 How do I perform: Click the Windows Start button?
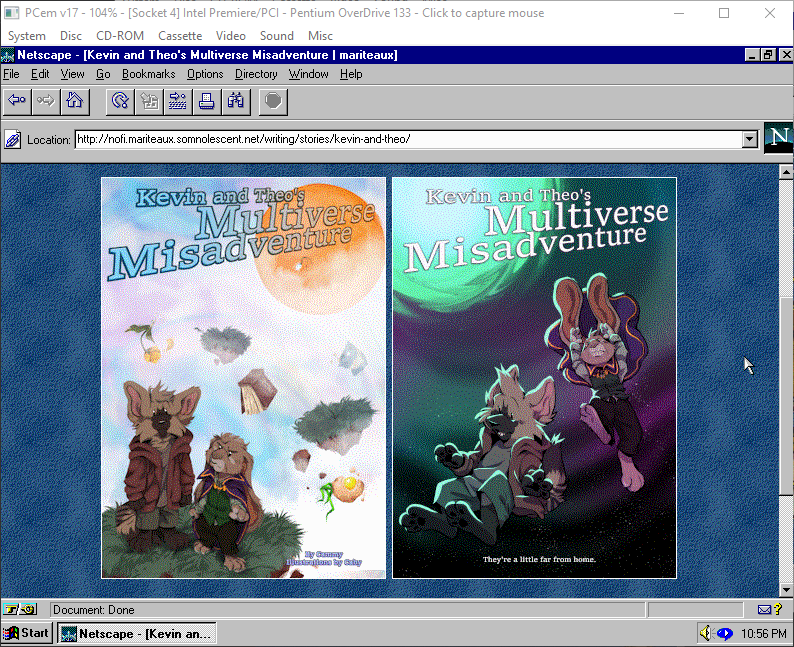[27, 633]
